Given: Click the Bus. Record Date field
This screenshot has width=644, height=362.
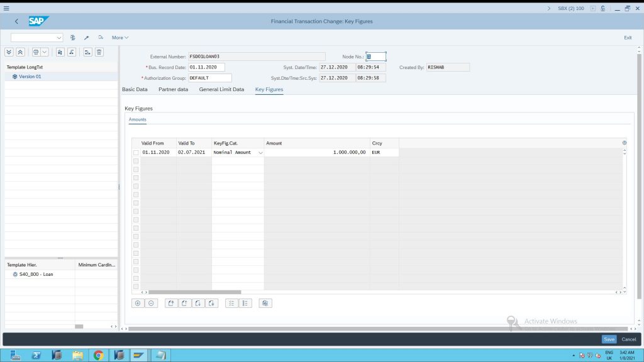Looking at the screenshot, I should point(206,67).
